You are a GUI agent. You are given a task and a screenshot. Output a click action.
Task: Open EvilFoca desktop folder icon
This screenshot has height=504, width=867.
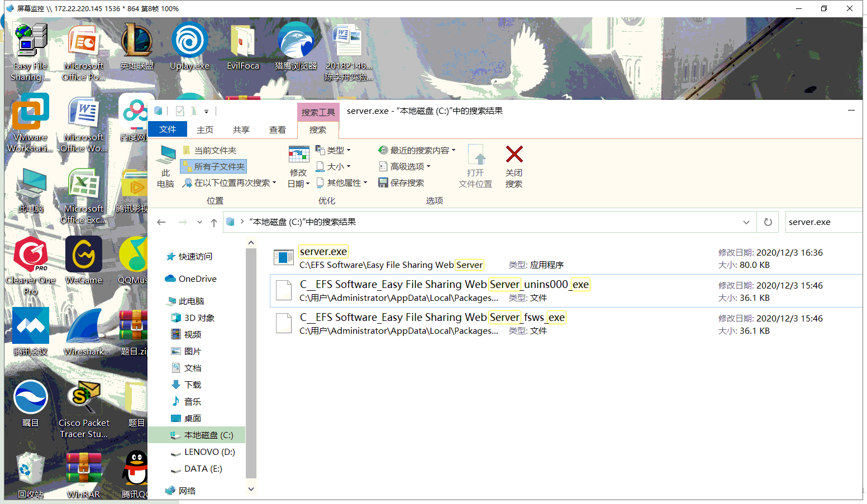coord(242,47)
